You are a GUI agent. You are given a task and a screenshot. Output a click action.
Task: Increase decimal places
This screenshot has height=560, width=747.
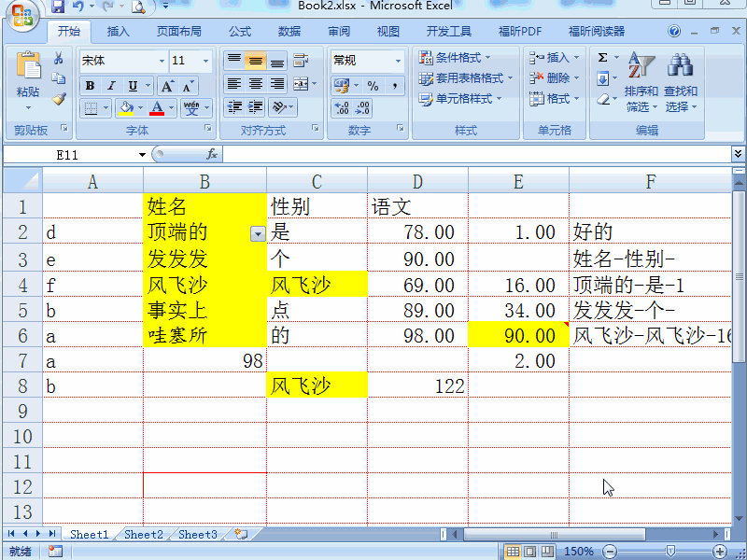[342, 108]
